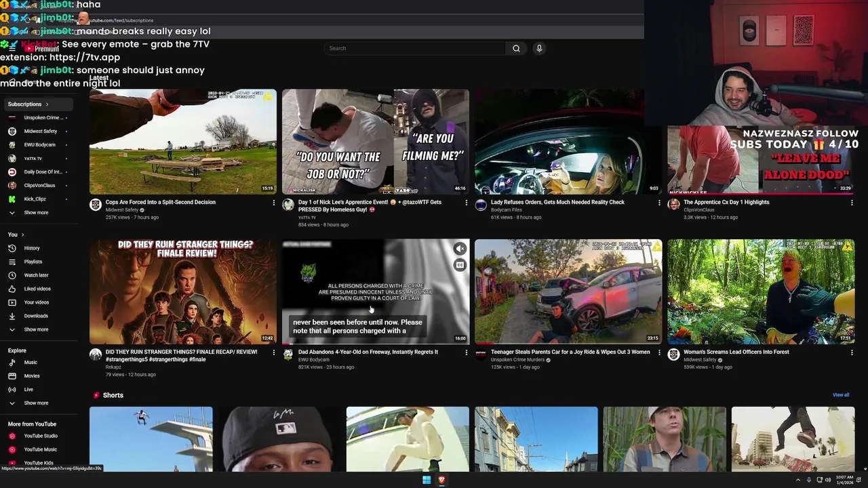Go to Live in Explore section
868x488 pixels.
point(28,390)
